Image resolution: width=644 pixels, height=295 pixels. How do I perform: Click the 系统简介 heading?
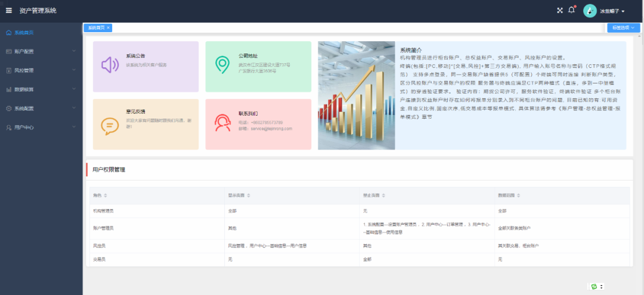411,50
